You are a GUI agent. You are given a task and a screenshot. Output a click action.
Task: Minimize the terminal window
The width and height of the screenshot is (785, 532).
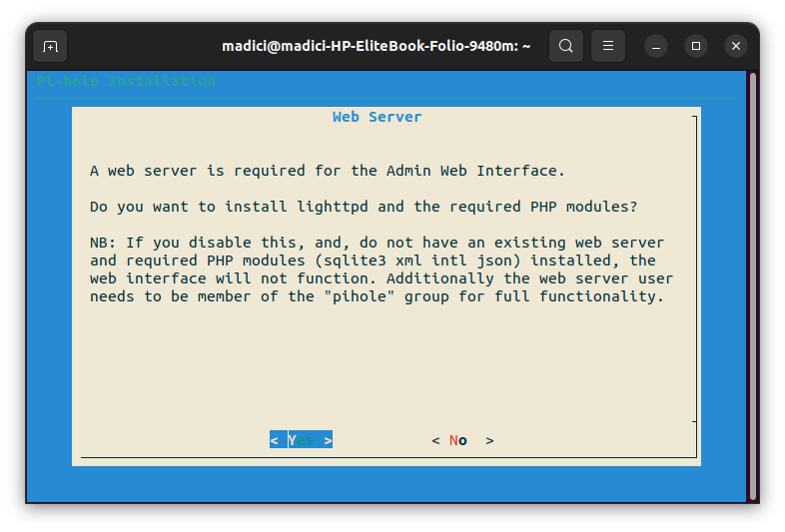656,46
